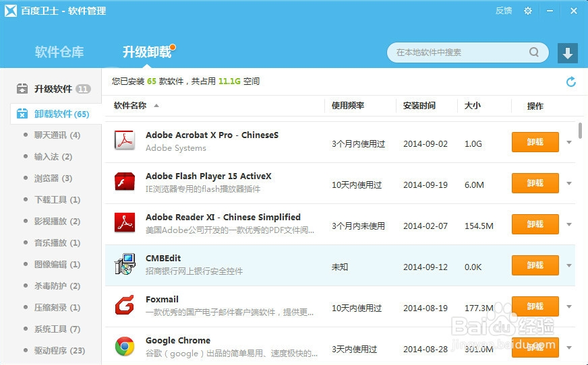Expand options arrow for CMBEdit
The image size is (588, 365).
[x=569, y=265]
